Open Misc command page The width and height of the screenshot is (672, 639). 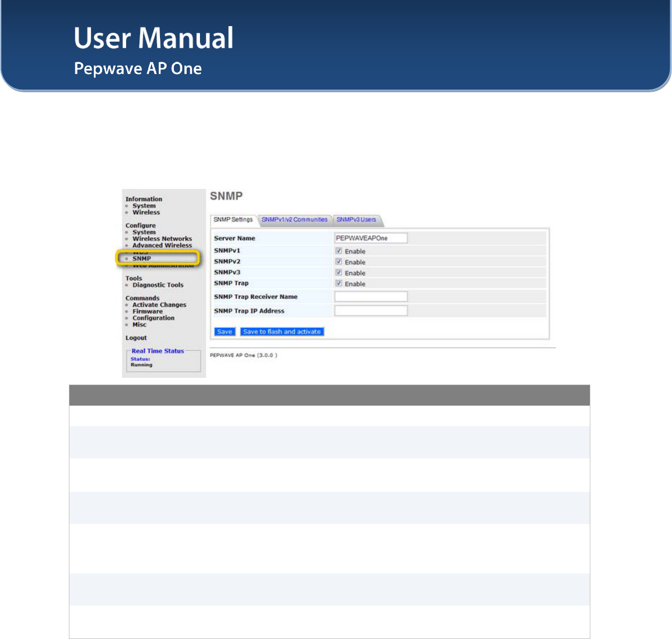click(139, 325)
